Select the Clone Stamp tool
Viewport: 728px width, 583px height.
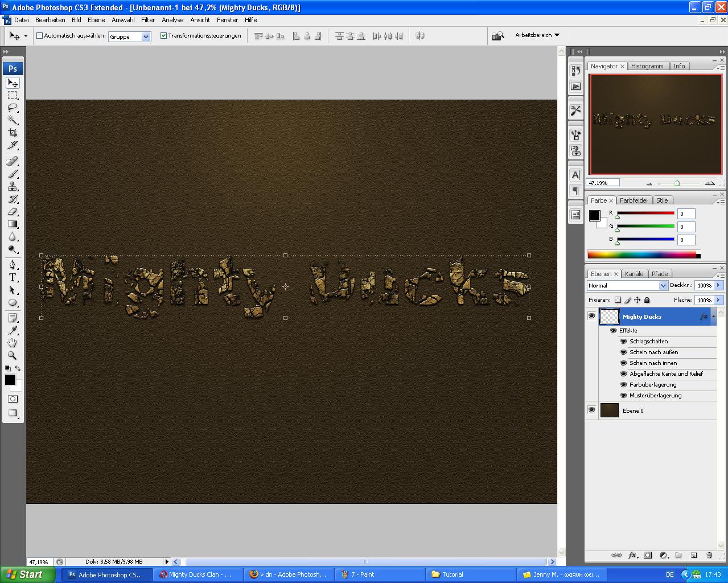[13, 187]
